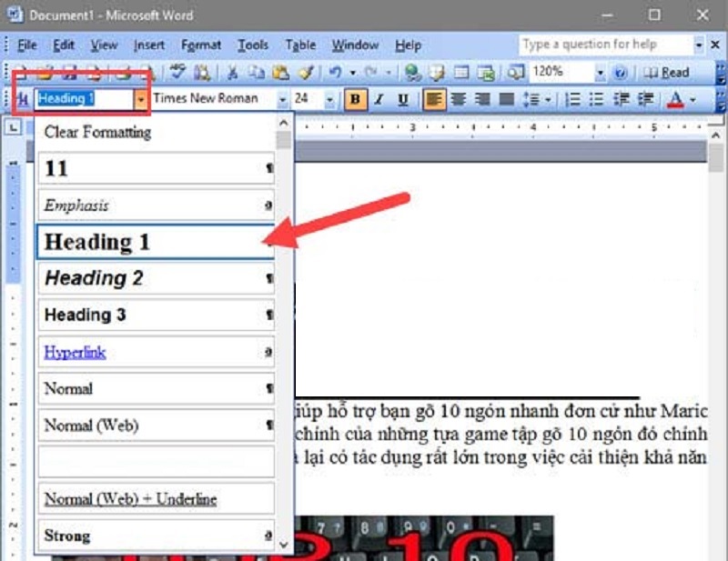Click the Format Painter icon
The height and width of the screenshot is (561, 728).
[x=306, y=72]
